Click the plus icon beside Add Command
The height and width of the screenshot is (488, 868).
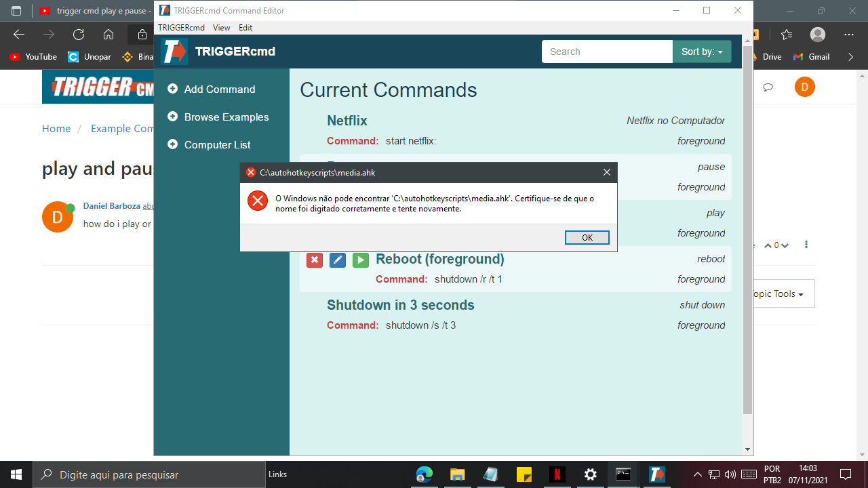coord(172,89)
